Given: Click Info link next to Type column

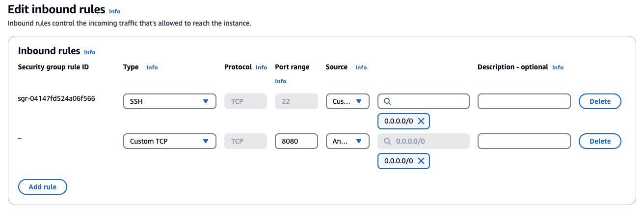Looking at the screenshot, I should click(x=152, y=67).
